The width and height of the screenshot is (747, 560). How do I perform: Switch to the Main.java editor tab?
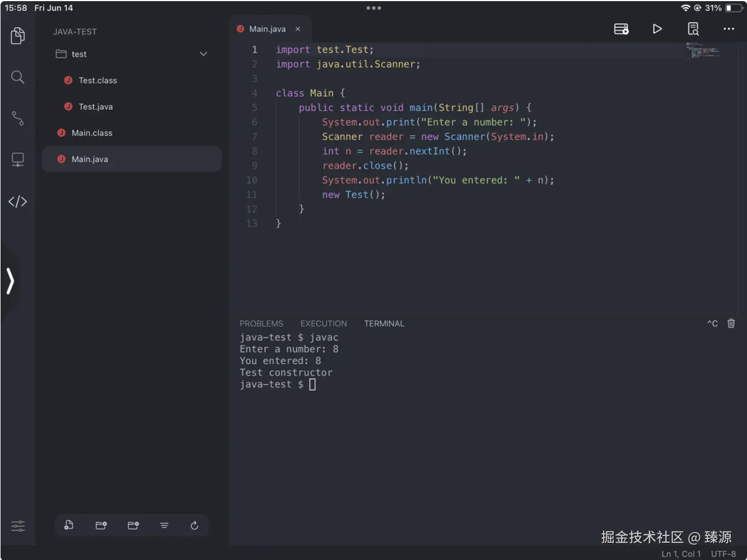(x=267, y=29)
